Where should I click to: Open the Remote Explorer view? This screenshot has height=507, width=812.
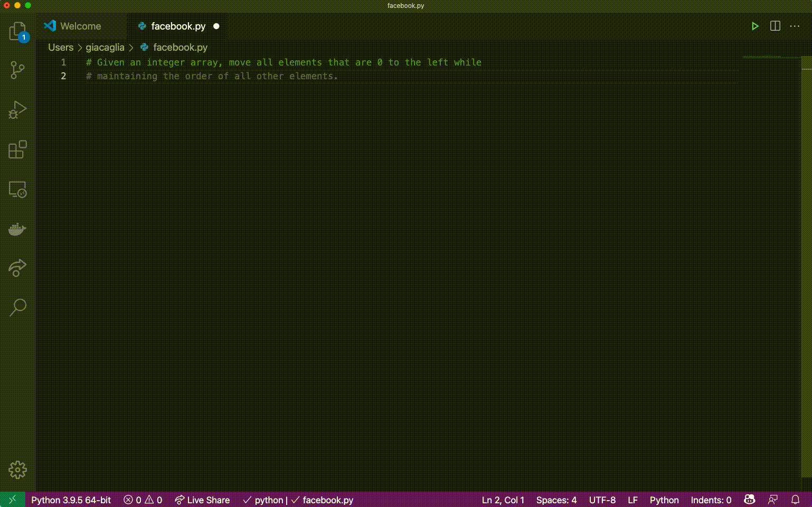click(x=17, y=190)
